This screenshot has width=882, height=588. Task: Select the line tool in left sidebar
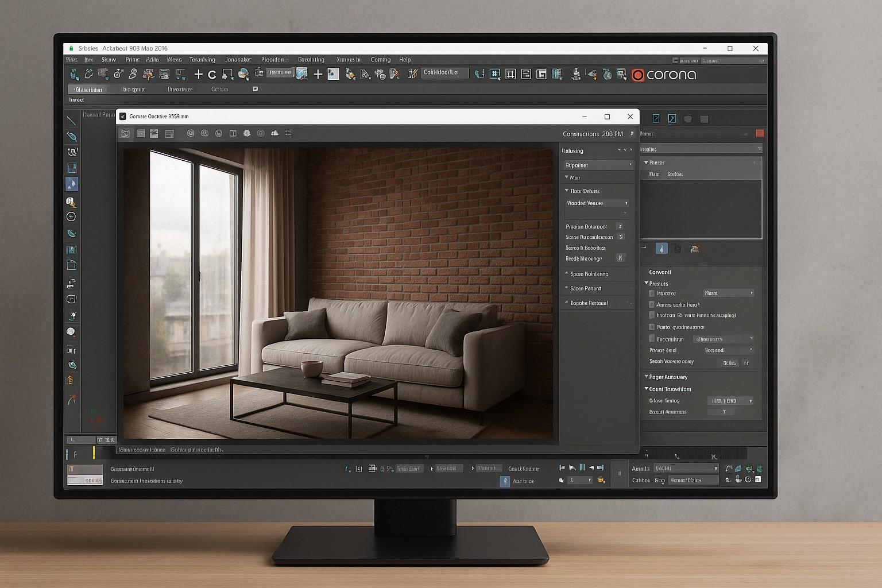tap(71, 120)
